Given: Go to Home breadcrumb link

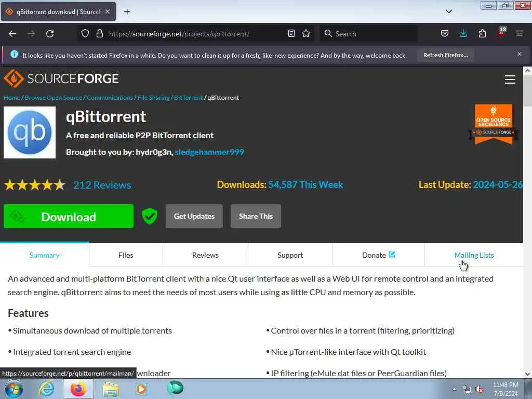Looking at the screenshot, I should [12, 97].
